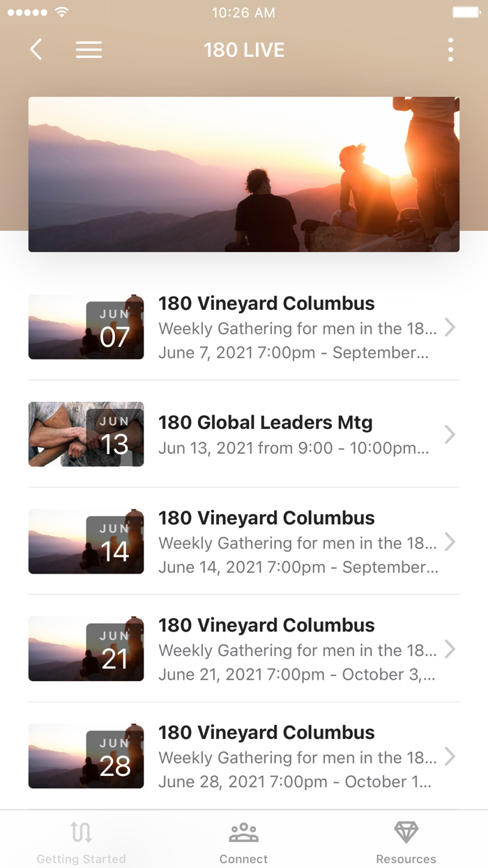Image resolution: width=488 pixels, height=868 pixels.
Task: Expand the Global Leaders Mtg chevron
Action: coord(450,435)
